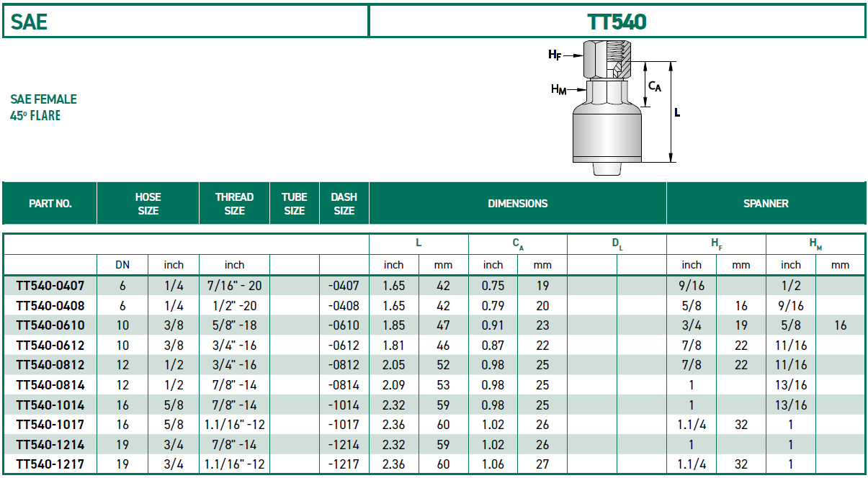Image resolution: width=868 pixels, height=478 pixels.
Task: Click thread size 1/2" -20
Action: [234, 306]
